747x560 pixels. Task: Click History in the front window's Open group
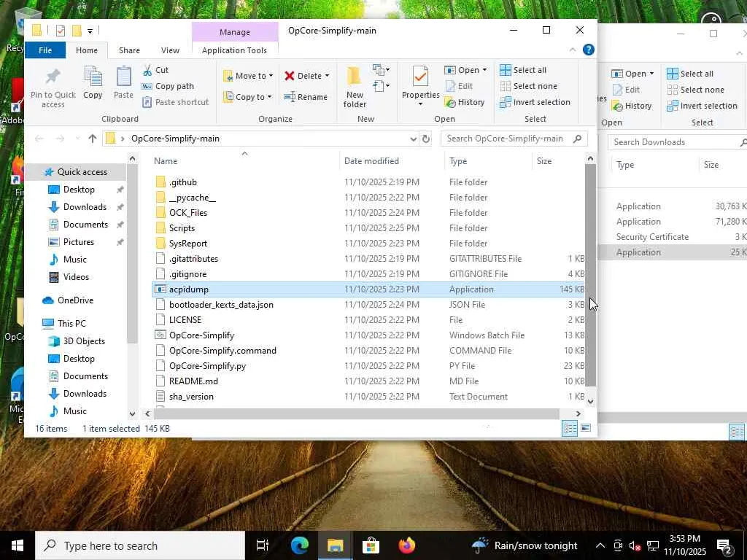click(465, 102)
